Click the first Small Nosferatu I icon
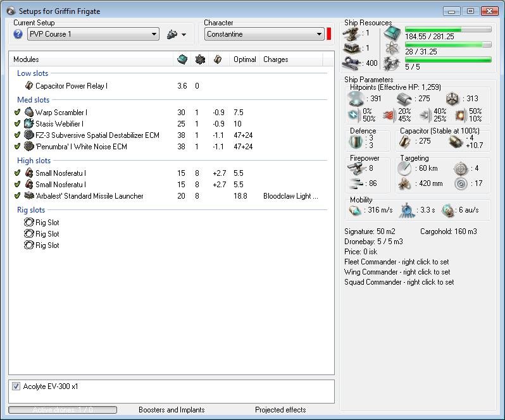 point(29,173)
